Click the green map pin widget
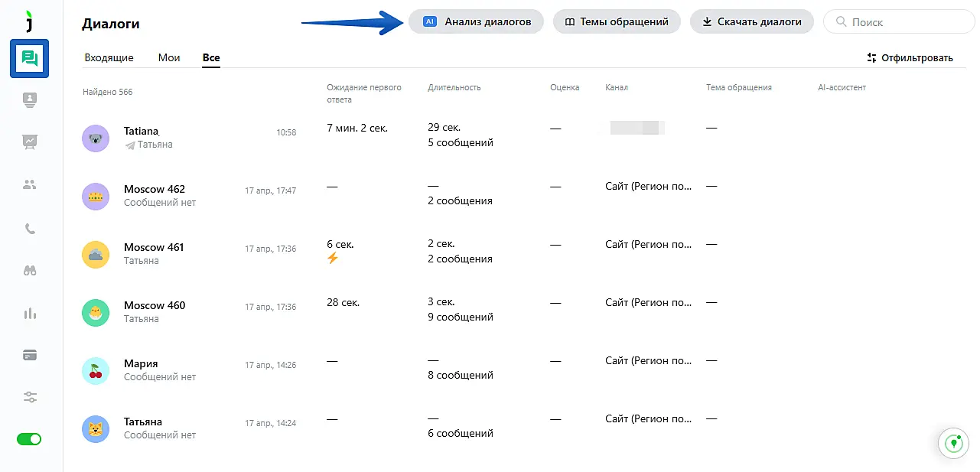The height and width of the screenshot is (472, 980). [x=953, y=443]
